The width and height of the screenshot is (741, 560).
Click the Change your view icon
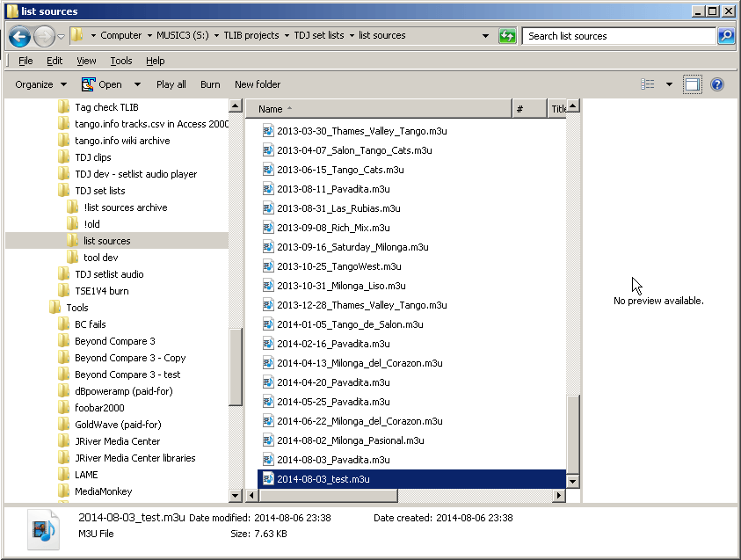649,84
